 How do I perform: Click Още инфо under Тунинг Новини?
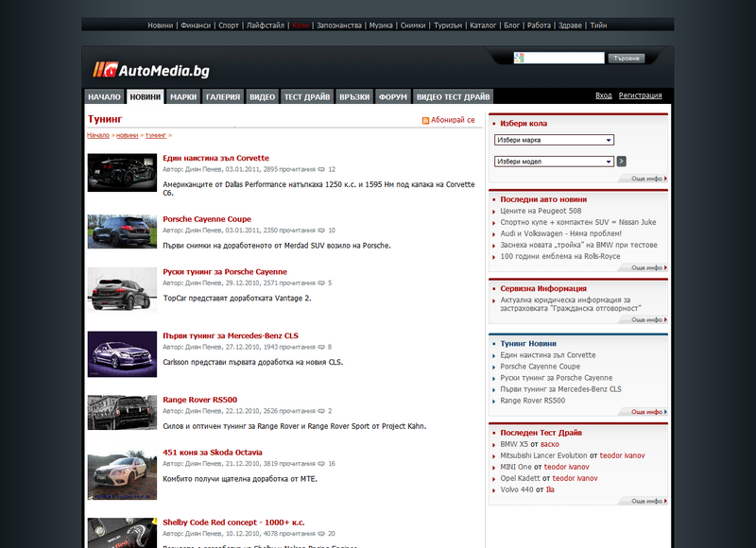click(x=649, y=412)
